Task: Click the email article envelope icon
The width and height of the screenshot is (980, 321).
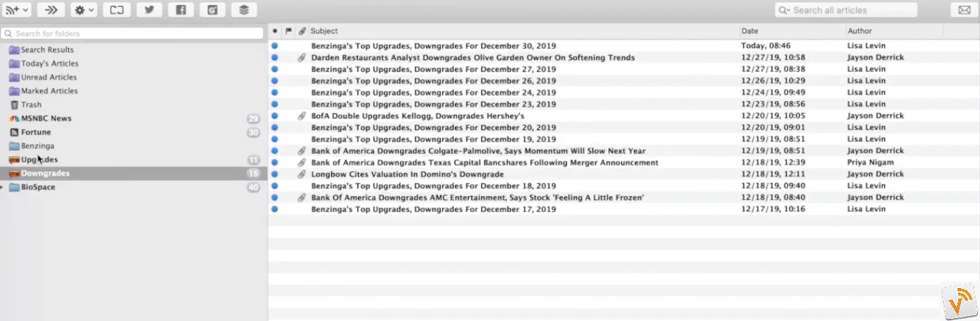Action: (964, 10)
